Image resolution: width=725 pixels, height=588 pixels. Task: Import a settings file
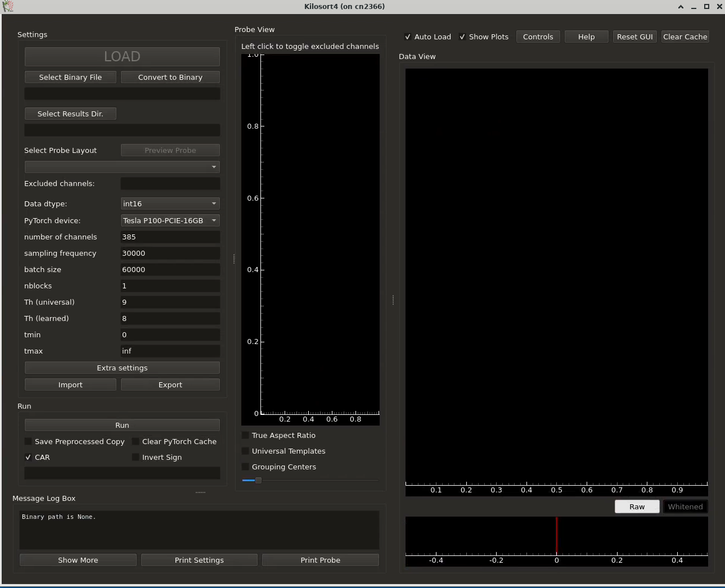pos(70,385)
